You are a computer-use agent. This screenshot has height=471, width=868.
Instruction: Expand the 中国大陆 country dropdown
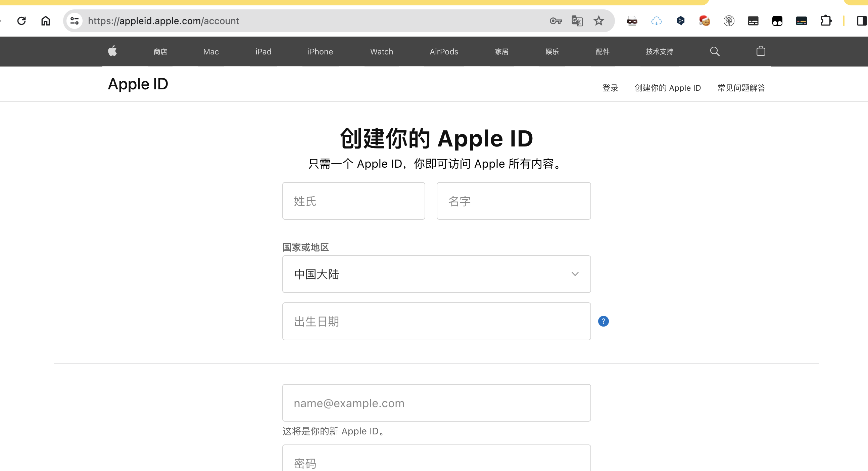(436, 274)
